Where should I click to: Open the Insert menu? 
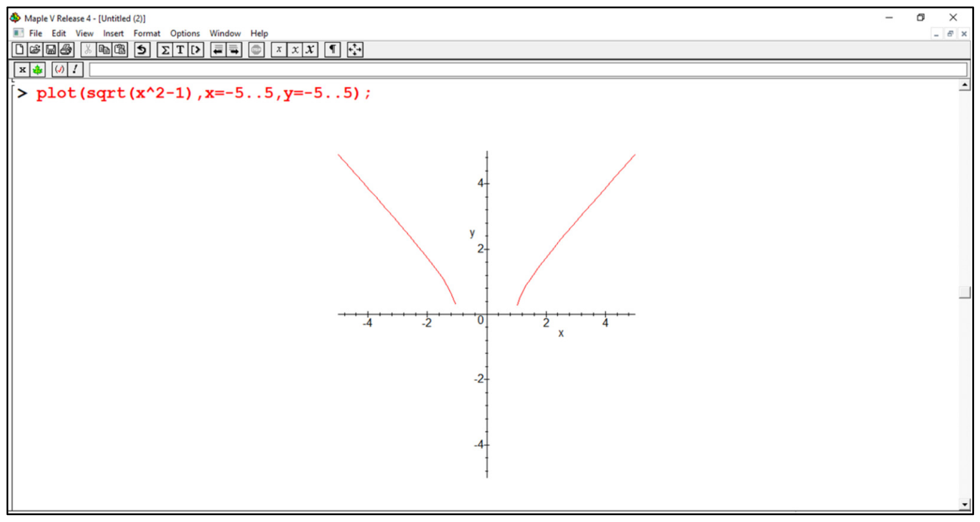pos(113,34)
